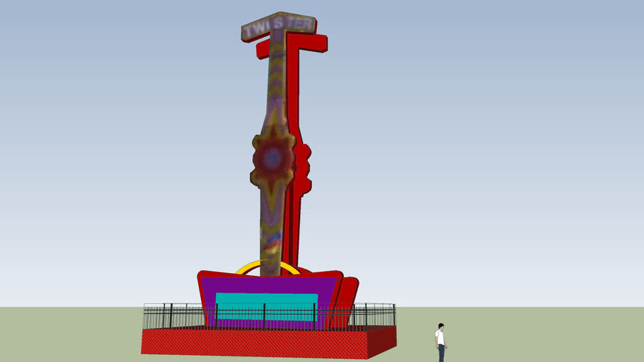Image resolution: width=644 pixels, height=362 pixels.
Task: Click the black fence railing around the platform
Action: pyautogui.click(x=269, y=317)
